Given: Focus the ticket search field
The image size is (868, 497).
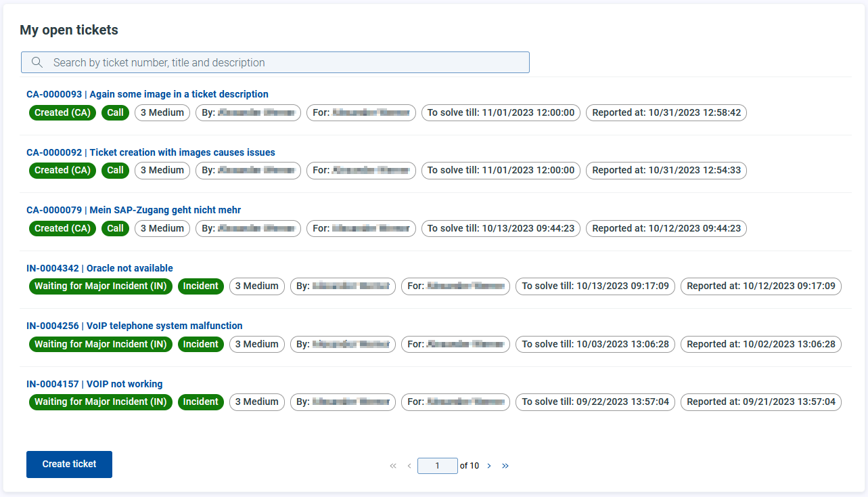Looking at the screenshot, I should click(x=275, y=62).
